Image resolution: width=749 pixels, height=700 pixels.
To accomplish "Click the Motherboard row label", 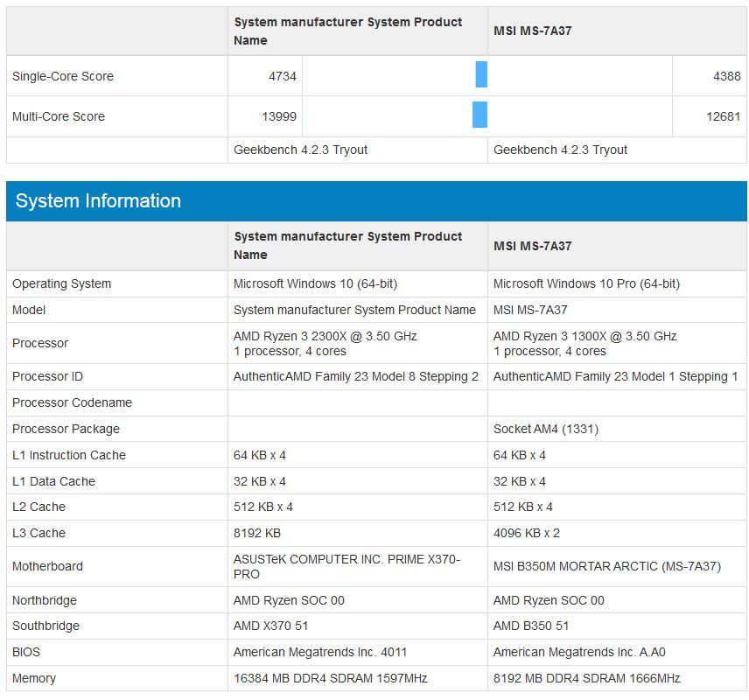I will [x=47, y=567].
